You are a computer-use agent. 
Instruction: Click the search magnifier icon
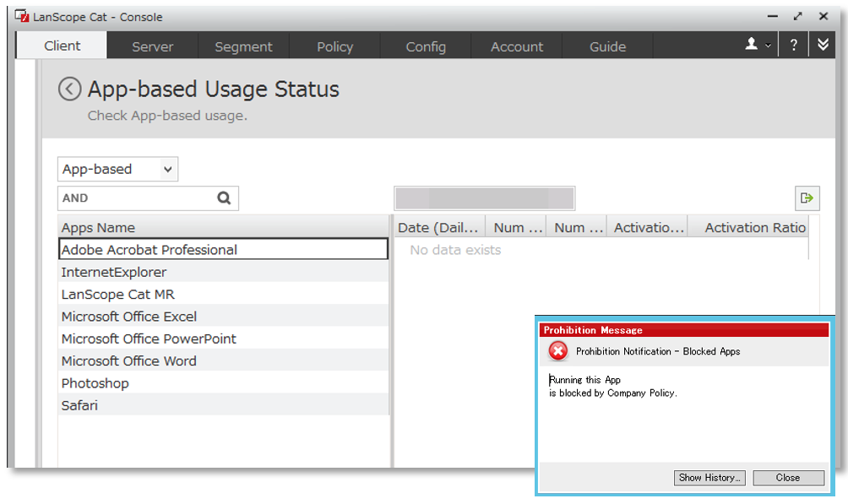tap(224, 198)
